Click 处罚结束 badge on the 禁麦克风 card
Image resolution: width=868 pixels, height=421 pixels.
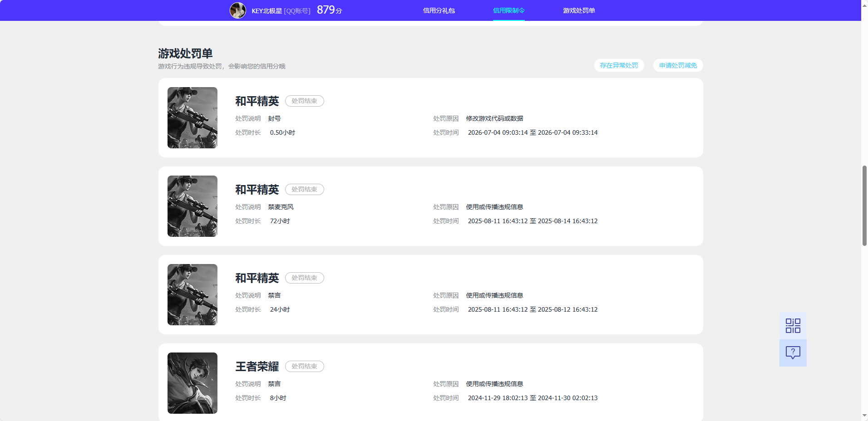pyautogui.click(x=304, y=189)
